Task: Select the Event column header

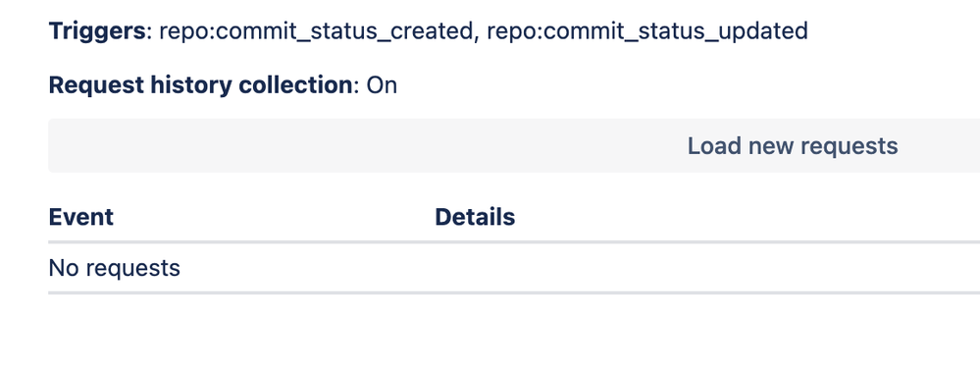Action: (x=81, y=217)
